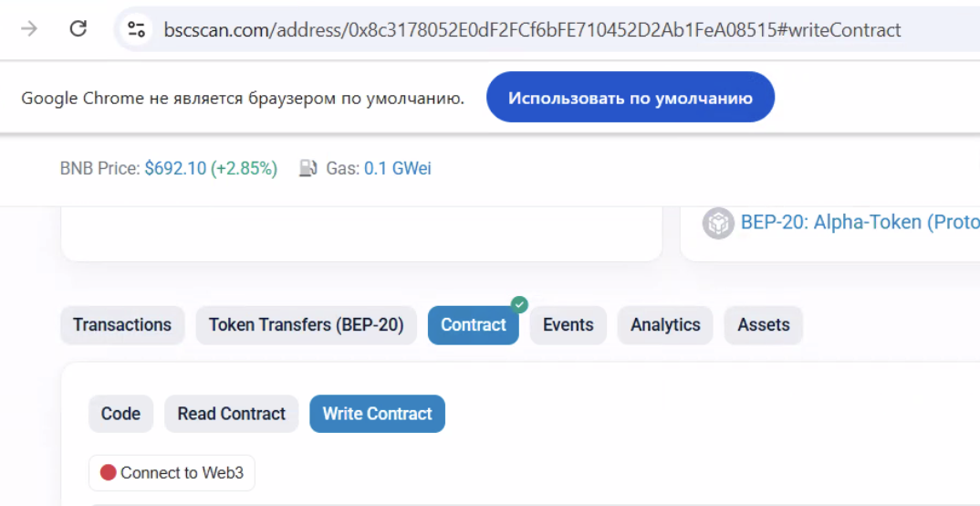Open the Assets tab
Image resolution: width=980 pixels, height=506 pixels.
763,325
